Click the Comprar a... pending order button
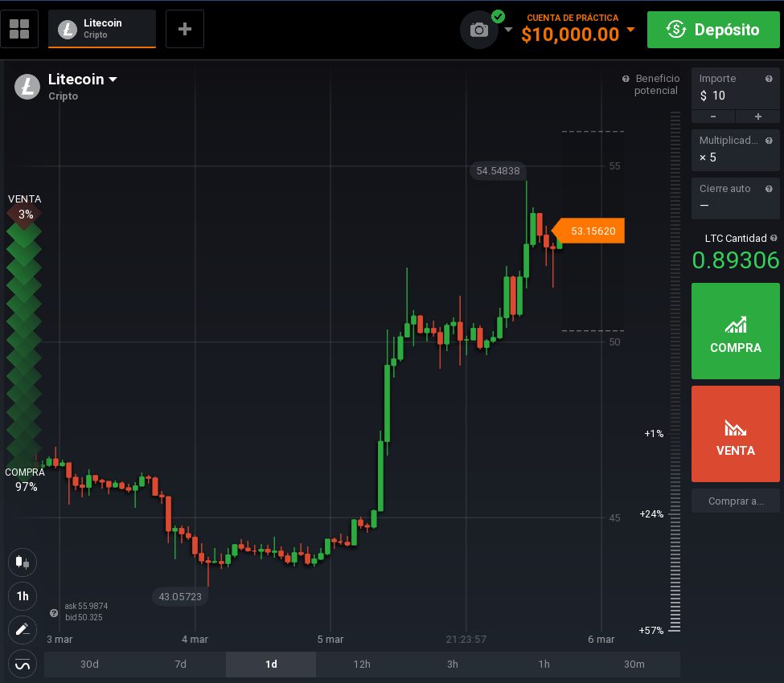This screenshot has height=683, width=784. point(736,501)
